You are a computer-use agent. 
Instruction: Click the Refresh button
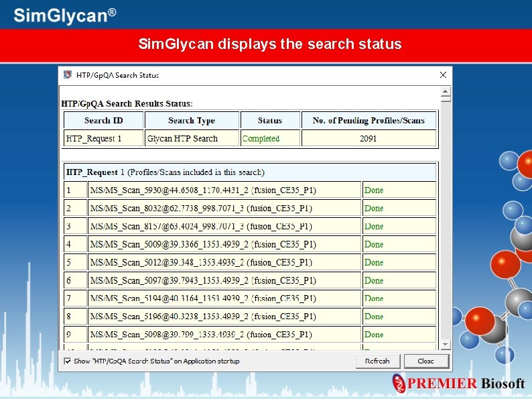pyautogui.click(x=378, y=361)
